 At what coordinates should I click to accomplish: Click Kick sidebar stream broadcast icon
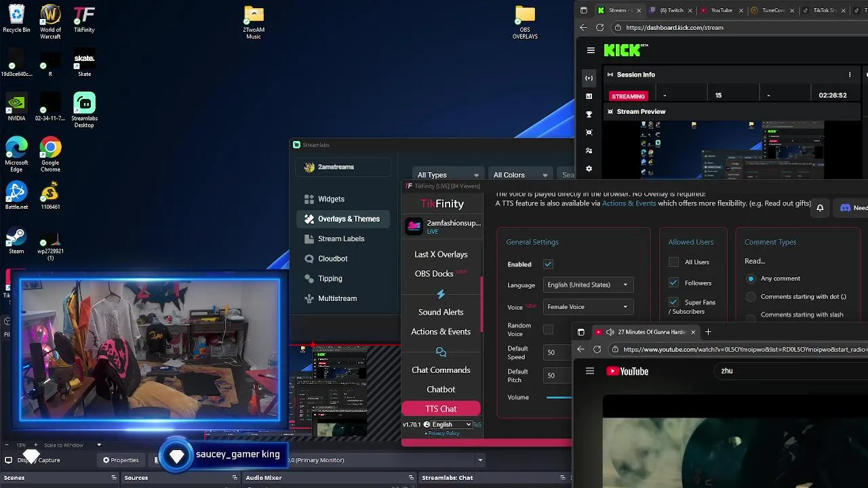589,78
